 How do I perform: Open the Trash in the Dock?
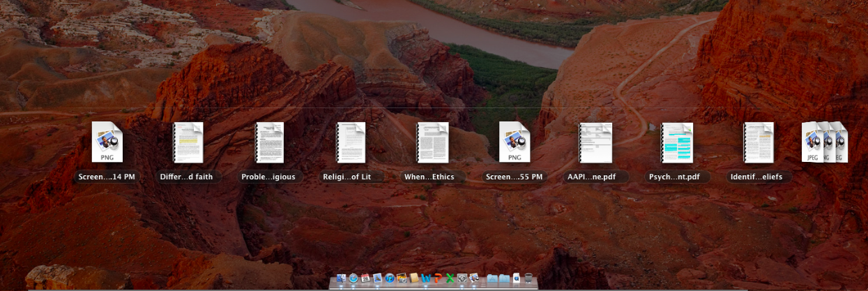click(528, 278)
